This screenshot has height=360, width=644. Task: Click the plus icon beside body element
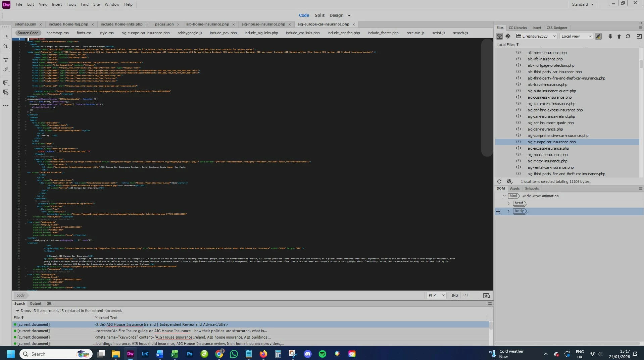tap(498, 211)
